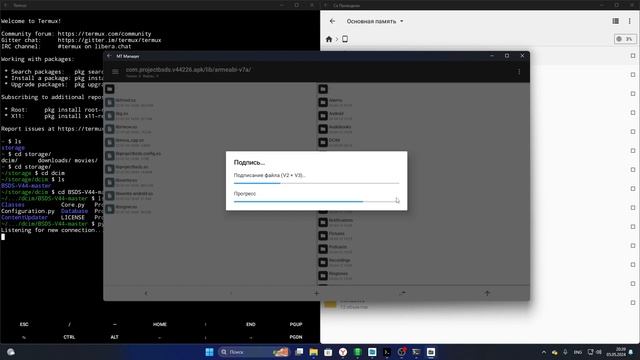
Task: Go to parent folder in MT Manager left pane
Action: point(110,89)
